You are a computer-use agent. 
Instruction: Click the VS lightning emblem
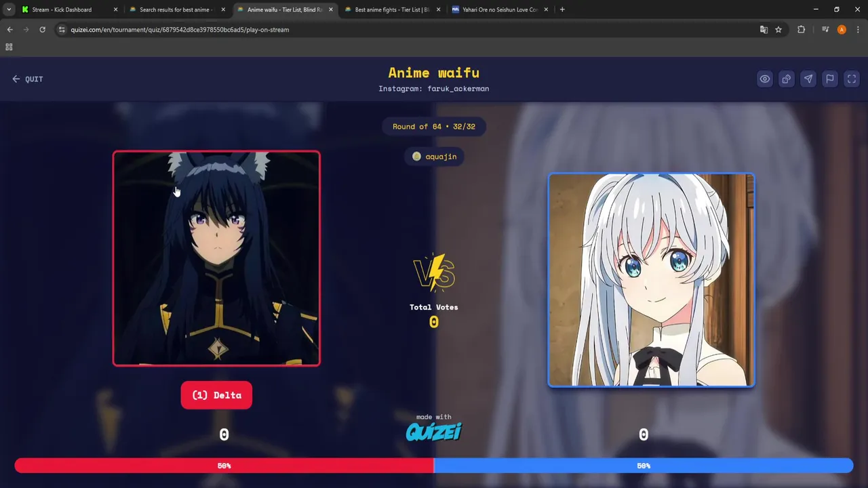(434, 272)
